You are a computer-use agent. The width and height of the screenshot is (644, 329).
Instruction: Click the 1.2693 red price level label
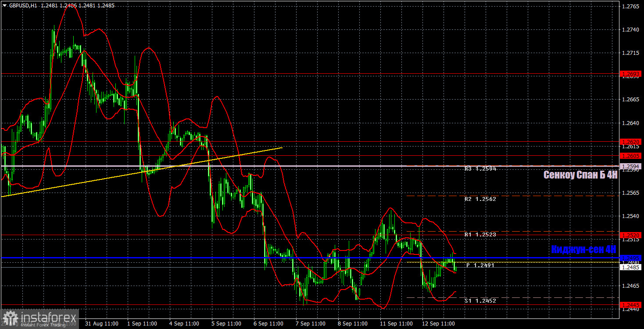tap(632, 74)
